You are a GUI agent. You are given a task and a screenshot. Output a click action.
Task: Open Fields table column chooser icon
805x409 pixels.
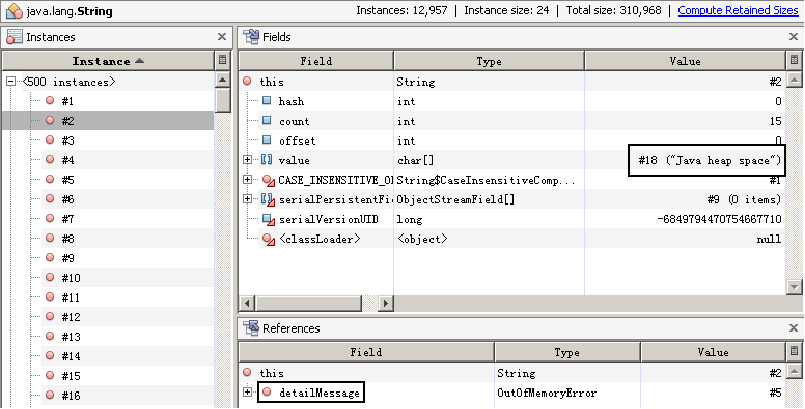pyautogui.click(x=794, y=62)
